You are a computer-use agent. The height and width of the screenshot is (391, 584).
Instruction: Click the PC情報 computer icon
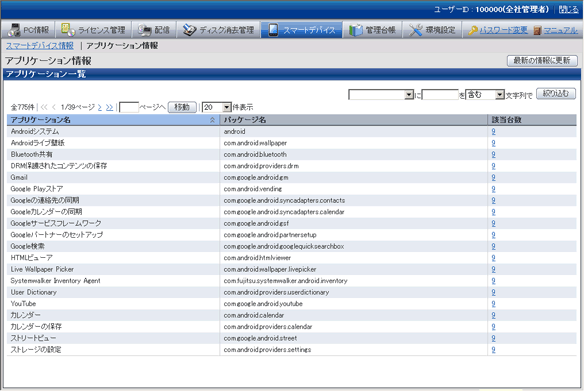click(14, 30)
